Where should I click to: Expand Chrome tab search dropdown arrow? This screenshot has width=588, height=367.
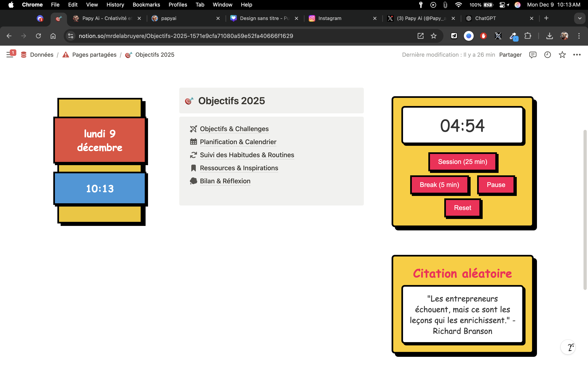coord(579,18)
